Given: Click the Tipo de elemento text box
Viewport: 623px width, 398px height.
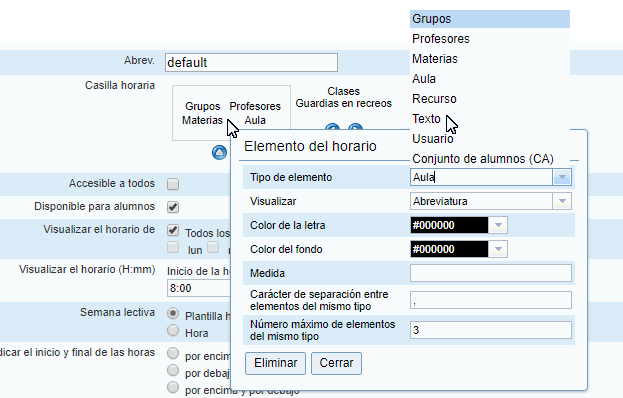Looking at the screenshot, I should click(x=481, y=177).
